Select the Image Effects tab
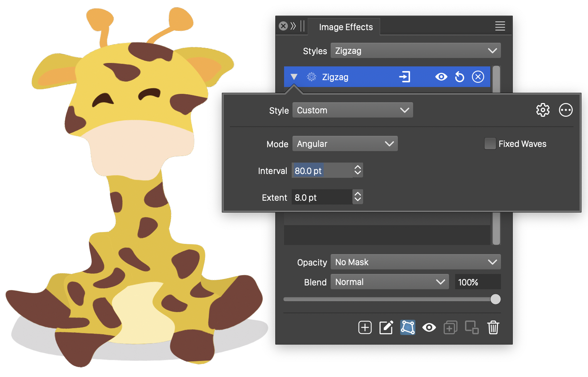This screenshot has width=588, height=377. [346, 27]
